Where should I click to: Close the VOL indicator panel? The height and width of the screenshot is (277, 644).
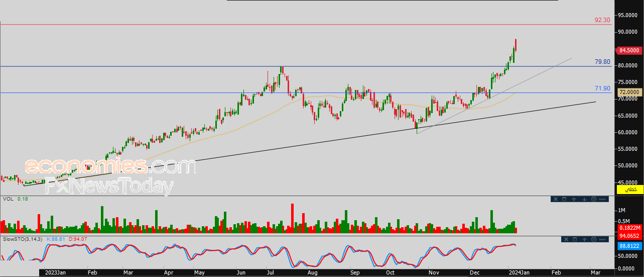tap(556, 199)
